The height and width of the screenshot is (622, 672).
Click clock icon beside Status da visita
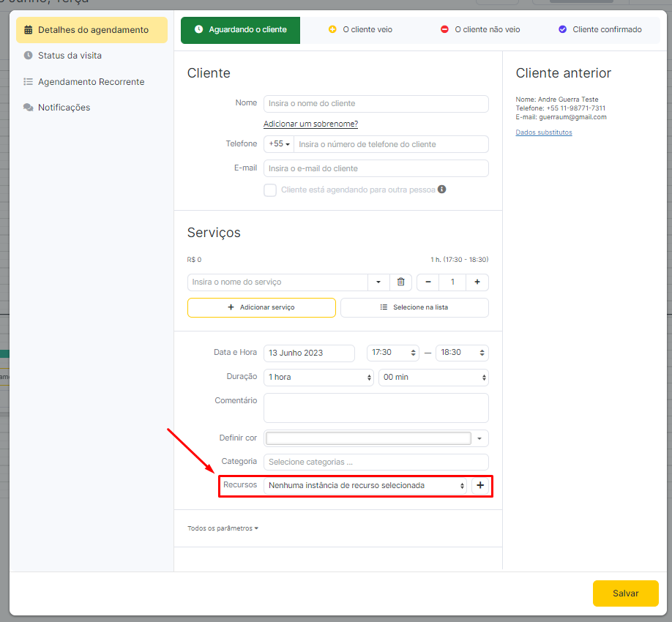coord(29,56)
